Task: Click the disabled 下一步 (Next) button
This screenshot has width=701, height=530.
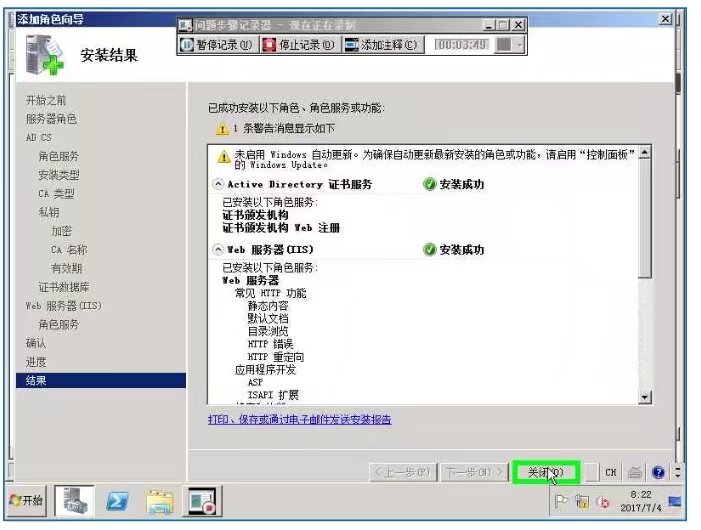Action: point(474,472)
